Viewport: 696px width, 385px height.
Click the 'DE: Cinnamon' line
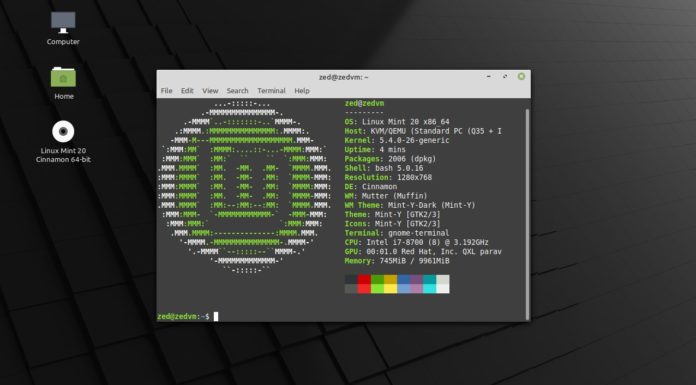(371, 187)
